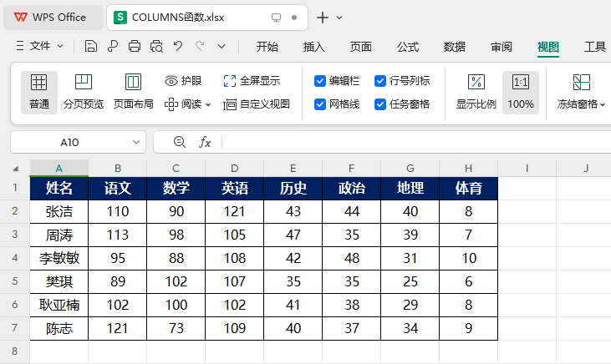Viewport: 611px width, 364px height.
Task: Open the 插入 ribbon tab
Action: click(314, 47)
